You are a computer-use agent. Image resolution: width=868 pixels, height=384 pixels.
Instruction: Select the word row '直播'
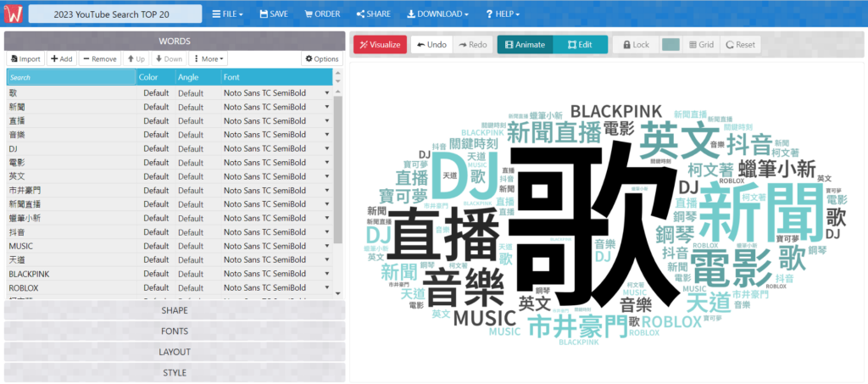170,120
